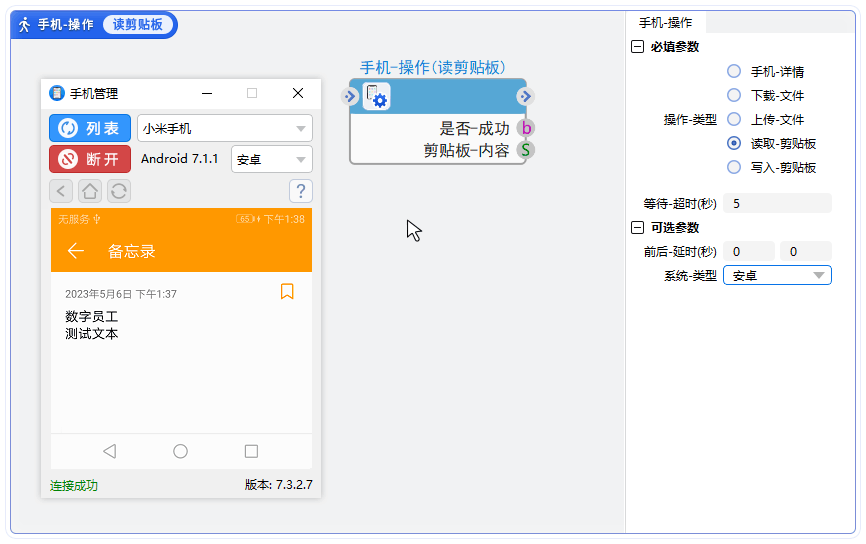Screen dimensions: 866x544
Task: Open the 小米手机 device dropdown
Action: (x=224, y=128)
